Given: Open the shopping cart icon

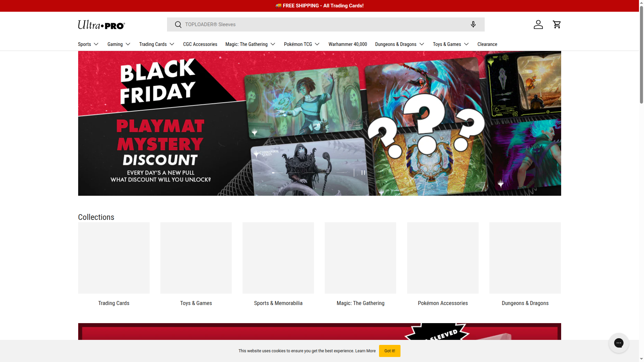Looking at the screenshot, I should click(557, 24).
